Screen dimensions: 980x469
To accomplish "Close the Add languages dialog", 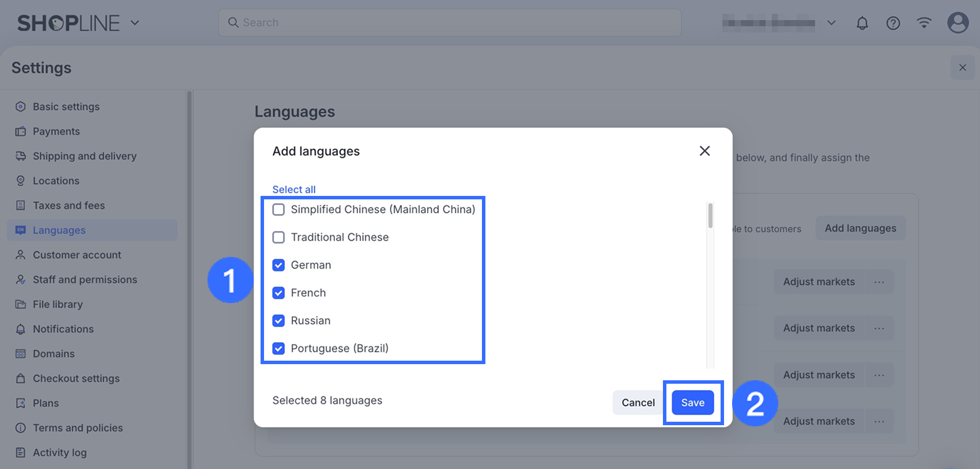I will click(704, 151).
